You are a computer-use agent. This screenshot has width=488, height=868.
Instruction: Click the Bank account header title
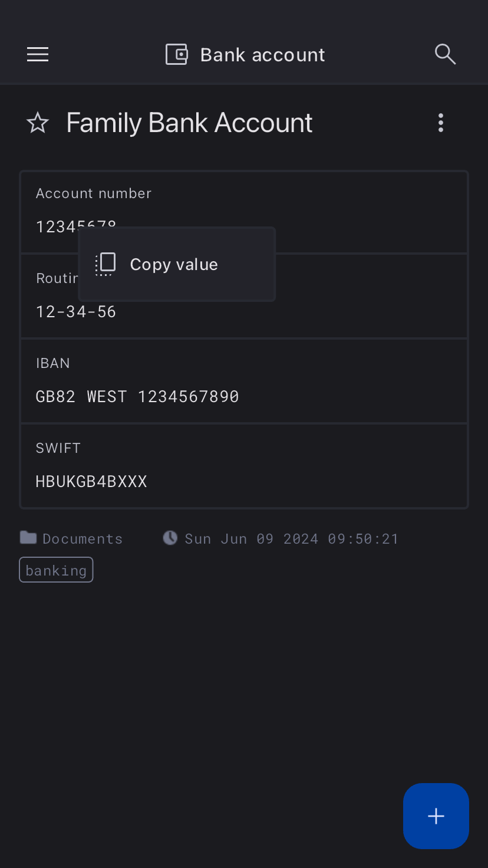262,55
